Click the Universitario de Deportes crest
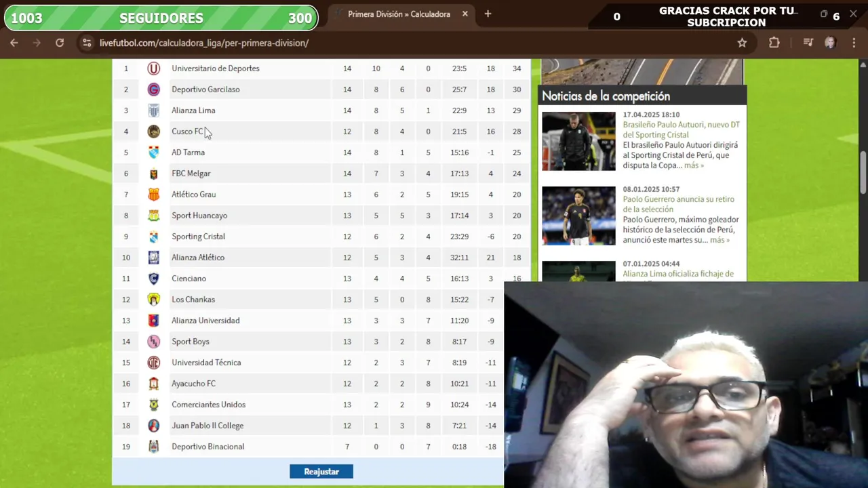 tap(154, 68)
